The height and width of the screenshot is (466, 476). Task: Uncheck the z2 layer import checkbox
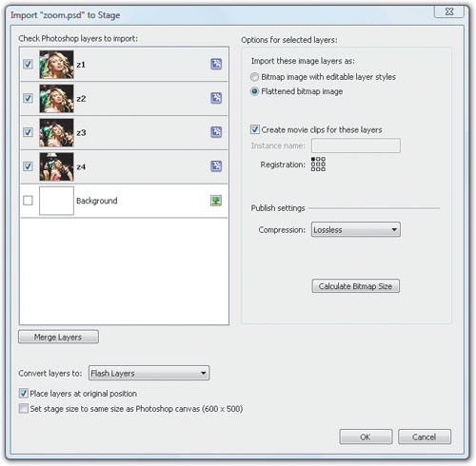click(x=28, y=98)
